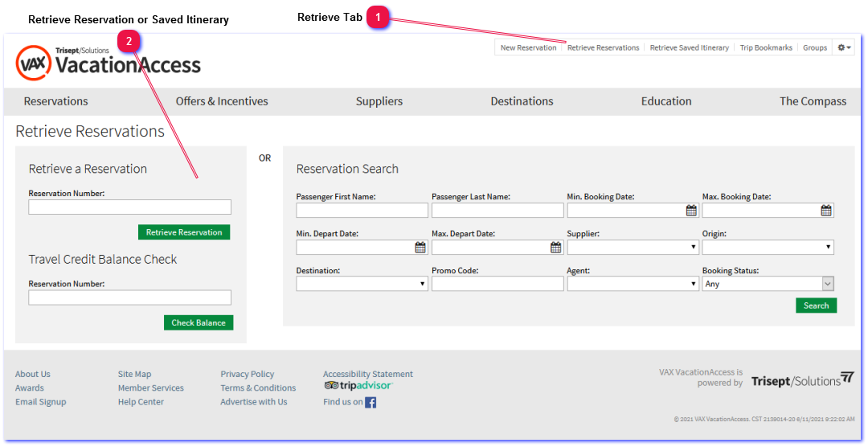Open the Email Signup link

tap(40, 402)
